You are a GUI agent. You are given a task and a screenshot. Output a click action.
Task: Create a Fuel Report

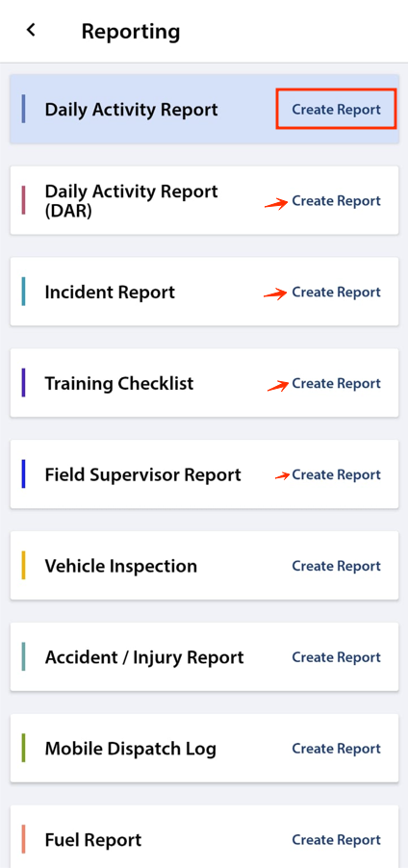click(x=336, y=840)
